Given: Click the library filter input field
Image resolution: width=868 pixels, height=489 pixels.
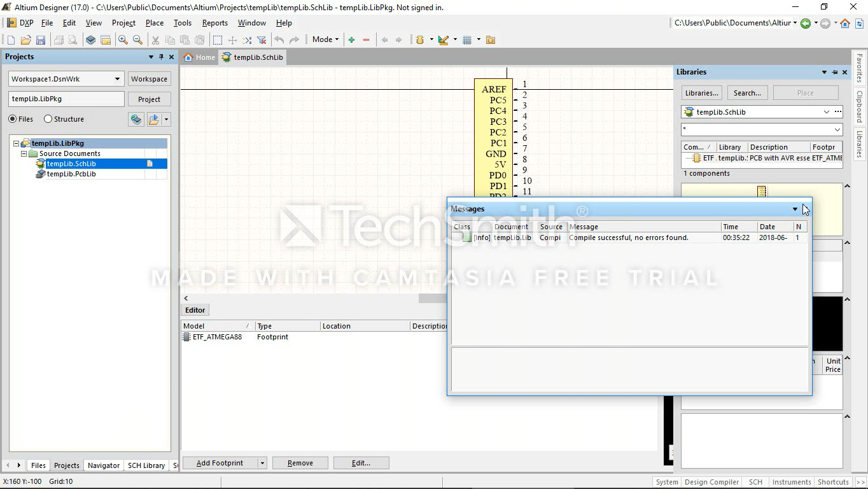Looking at the screenshot, I should point(756,129).
